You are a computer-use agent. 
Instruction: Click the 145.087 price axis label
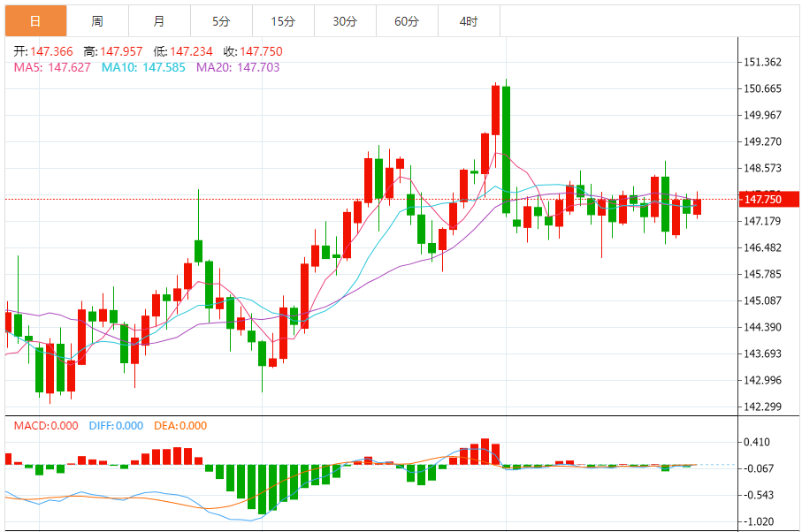click(x=762, y=300)
